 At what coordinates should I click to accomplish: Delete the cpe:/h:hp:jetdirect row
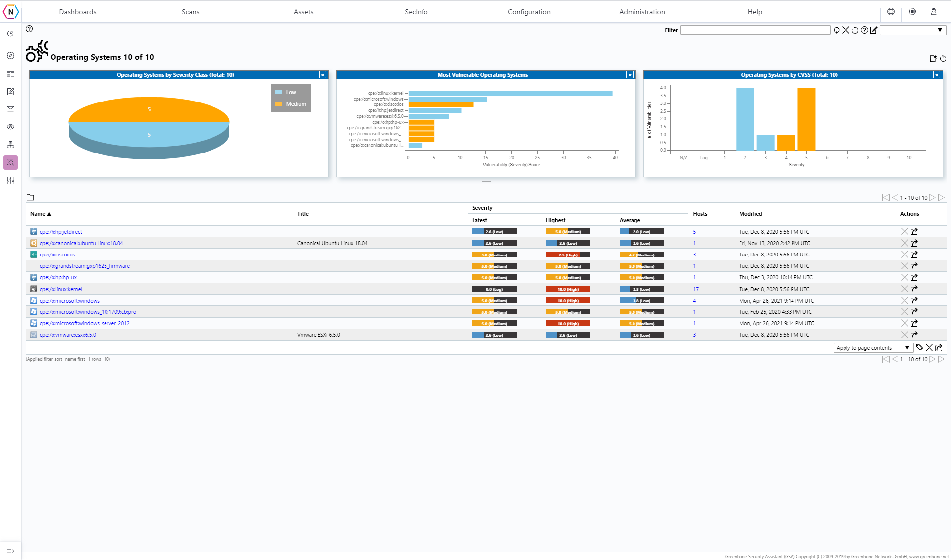[x=904, y=232]
